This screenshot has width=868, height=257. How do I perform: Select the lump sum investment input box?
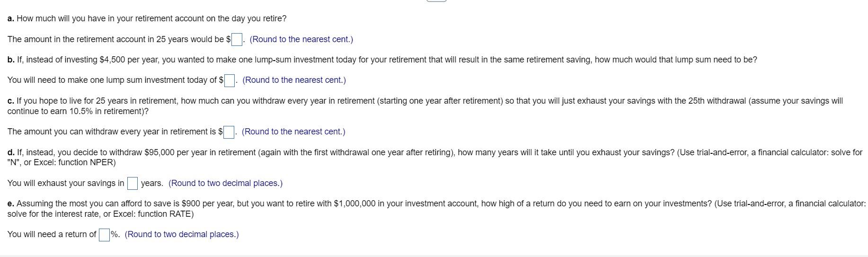230,80
